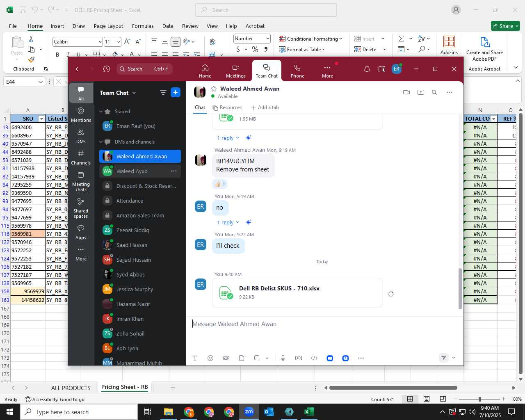Star the Waleed Ahmed Awan chat
Screen dimensions: 525x420
[214, 89]
